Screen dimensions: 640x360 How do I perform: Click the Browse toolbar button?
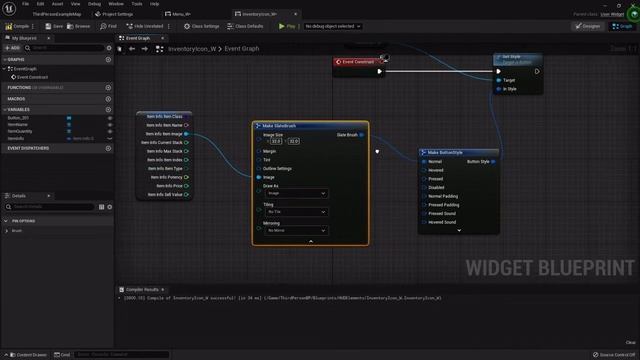click(78, 26)
